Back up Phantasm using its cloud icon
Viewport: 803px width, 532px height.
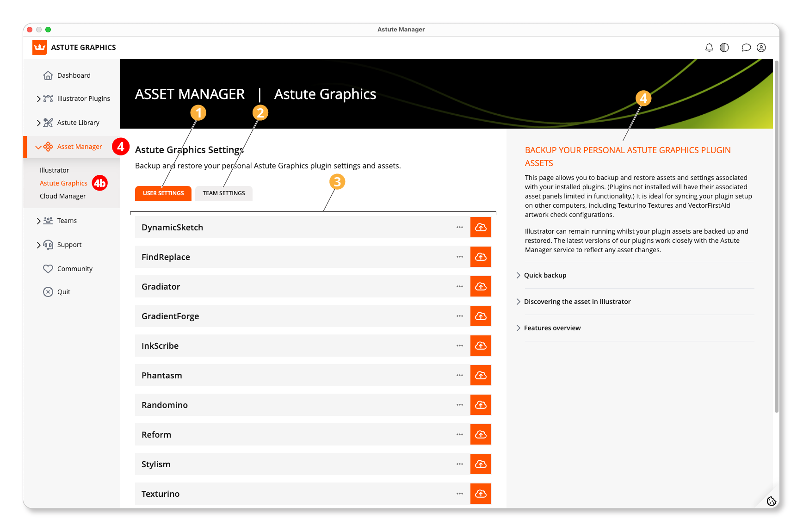coord(481,375)
